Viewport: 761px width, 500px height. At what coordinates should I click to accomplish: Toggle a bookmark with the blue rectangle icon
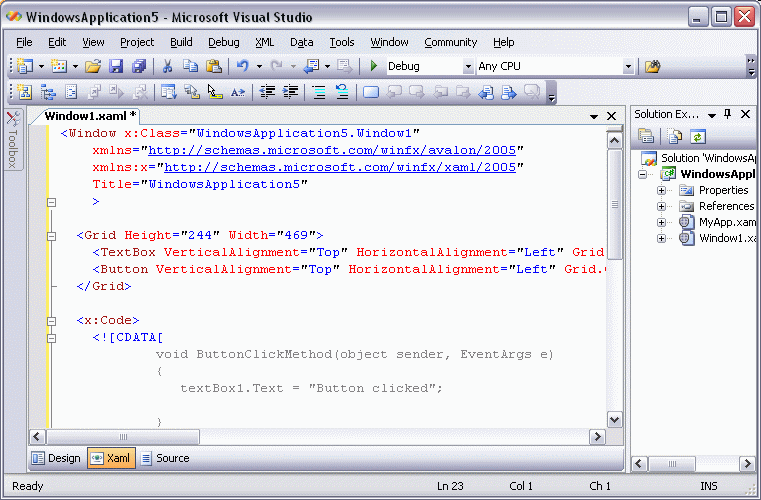click(371, 92)
